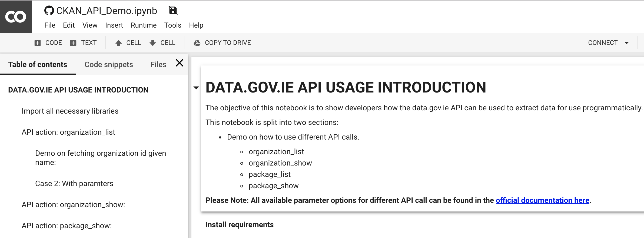Go to API action: organization_show: entry
Viewport: 644px width, 238px height.
coord(73,204)
